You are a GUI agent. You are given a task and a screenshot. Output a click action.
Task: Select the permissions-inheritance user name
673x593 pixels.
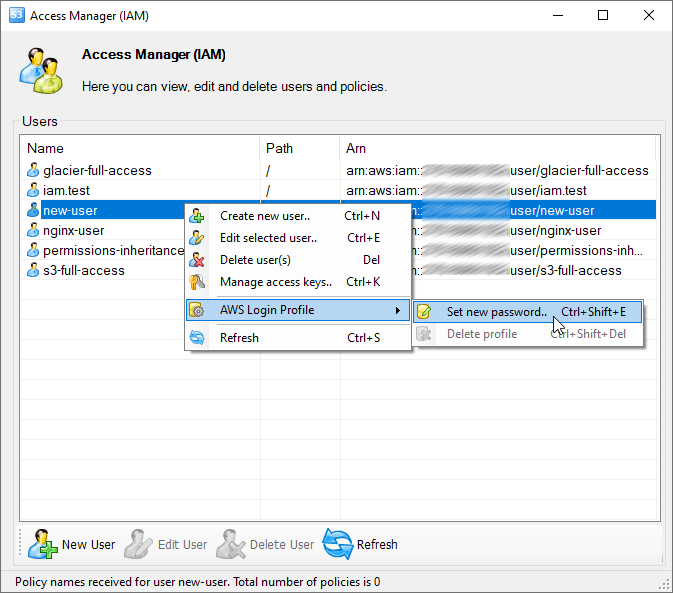tap(114, 250)
